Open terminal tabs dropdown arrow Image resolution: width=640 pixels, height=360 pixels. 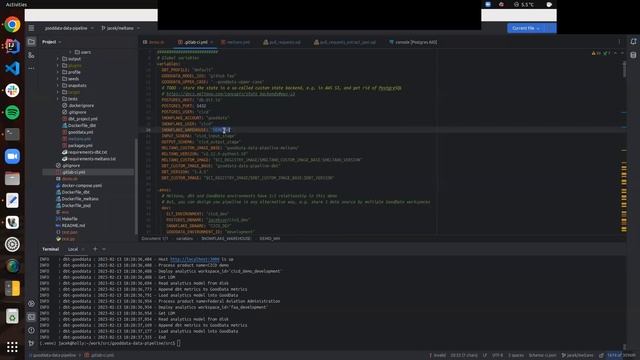[104, 249]
